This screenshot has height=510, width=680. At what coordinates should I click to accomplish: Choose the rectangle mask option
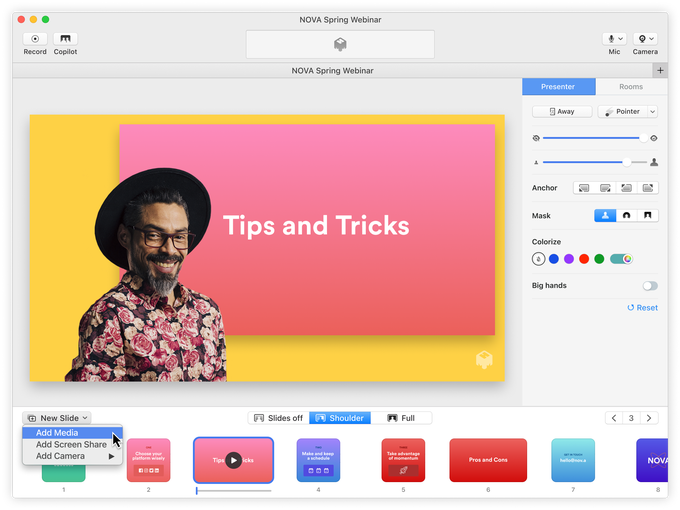click(647, 215)
